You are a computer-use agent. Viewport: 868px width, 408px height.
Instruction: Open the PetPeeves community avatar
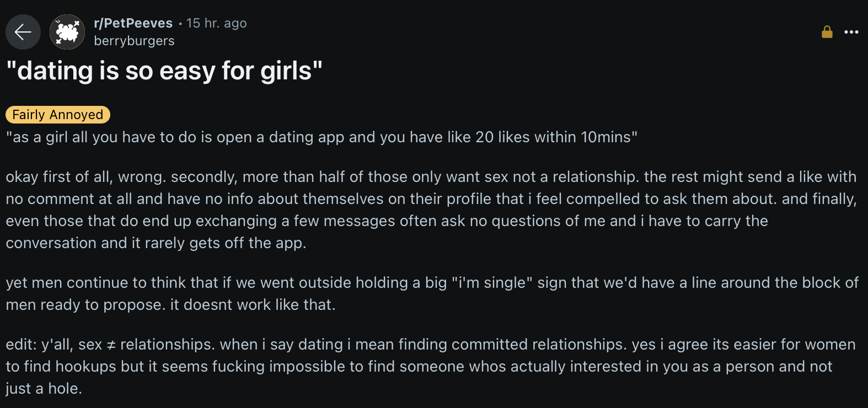pyautogui.click(x=67, y=32)
